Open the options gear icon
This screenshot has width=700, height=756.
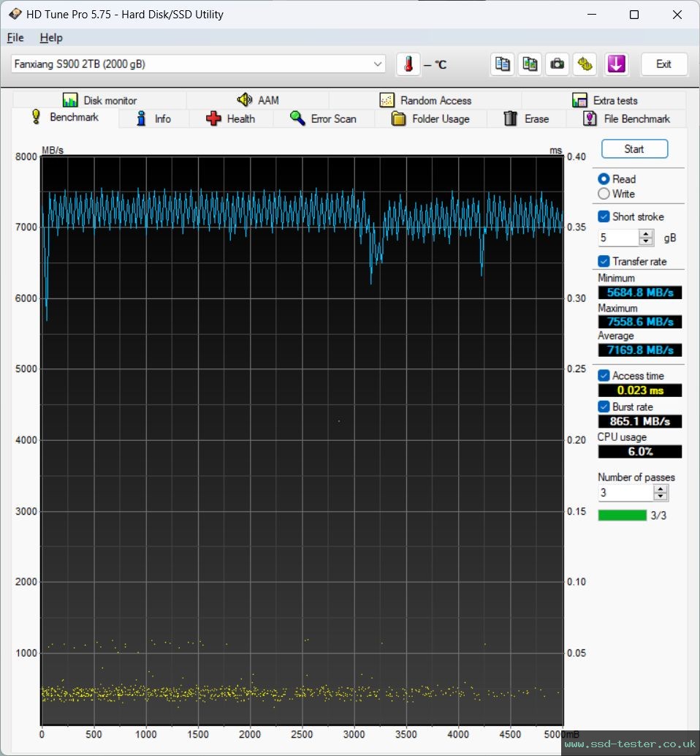click(x=585, y=64)
